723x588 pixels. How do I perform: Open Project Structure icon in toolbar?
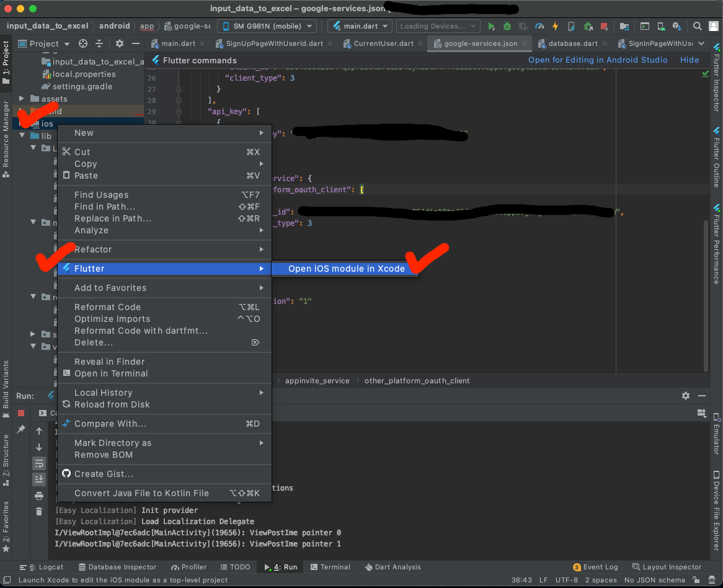[x=624, y=26]
